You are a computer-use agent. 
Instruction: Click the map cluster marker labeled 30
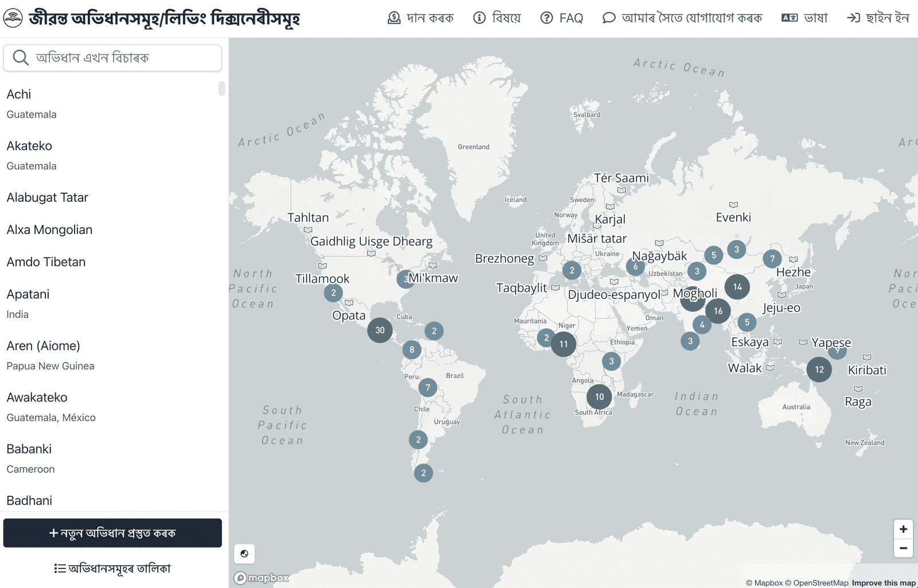pyautogui.click(x=380, y=330)
